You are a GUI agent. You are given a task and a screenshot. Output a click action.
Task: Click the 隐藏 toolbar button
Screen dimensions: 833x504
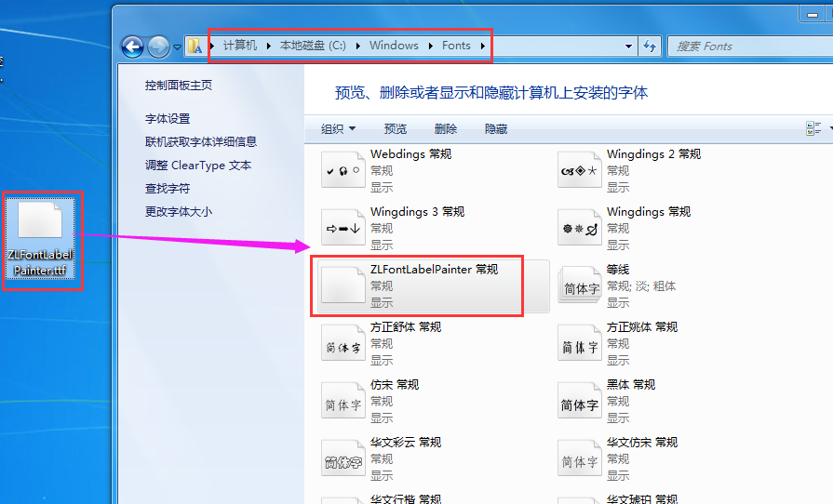click(496, 129)
